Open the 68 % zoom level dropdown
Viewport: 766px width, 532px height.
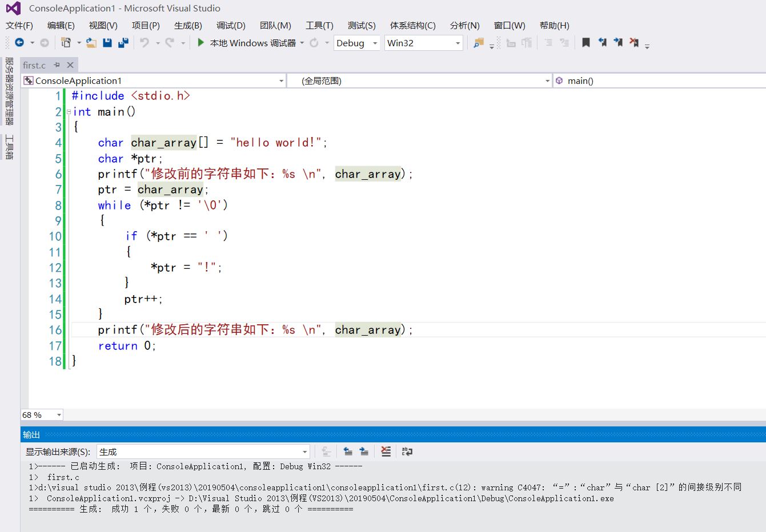tap(42, 415)
